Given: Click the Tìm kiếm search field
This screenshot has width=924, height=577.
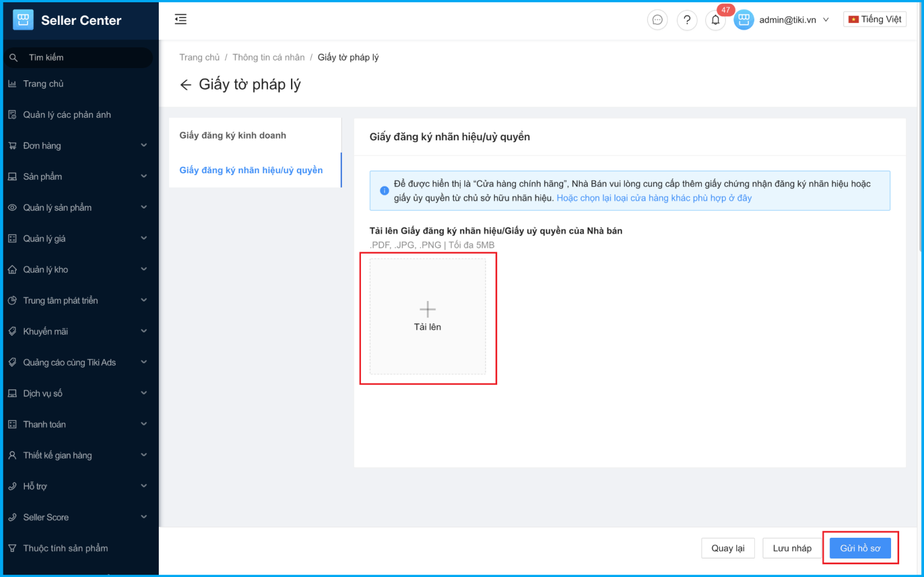Looking at the screenshot, I should pos(81,57).
